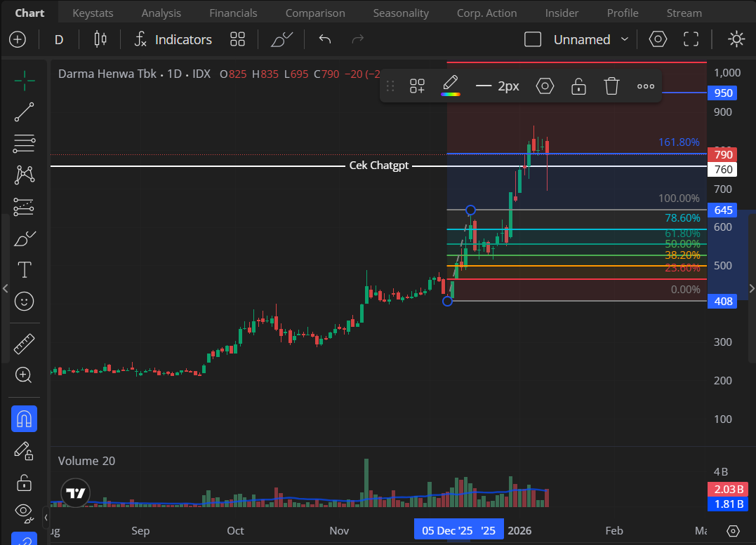Screen dimensions: 756x545
Task: Click the 760 price label on axis
Action: click(722, 170)
